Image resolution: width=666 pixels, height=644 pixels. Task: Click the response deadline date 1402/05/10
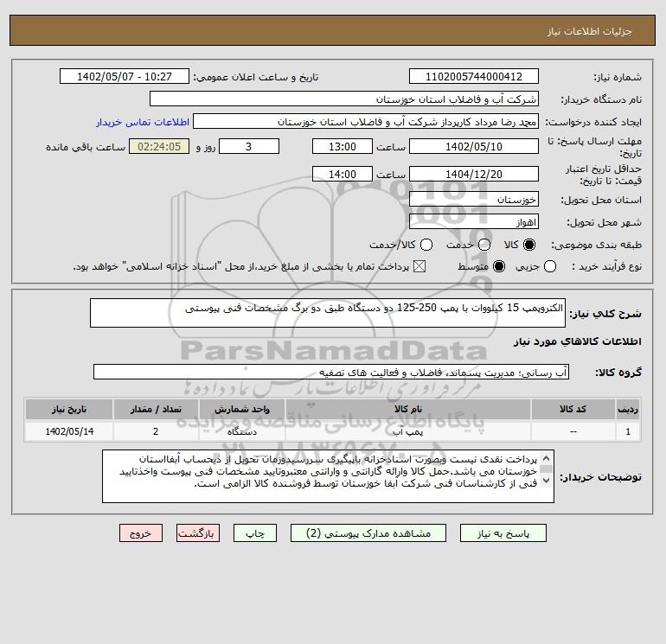tap(474, 146)
